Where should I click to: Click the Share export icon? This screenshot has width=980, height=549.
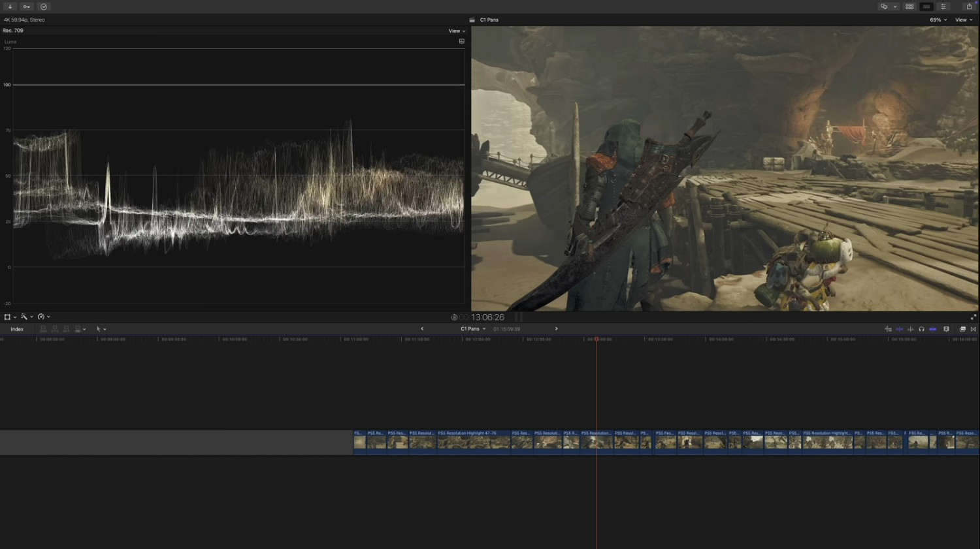pyautogui.click(x=969, y=7)
